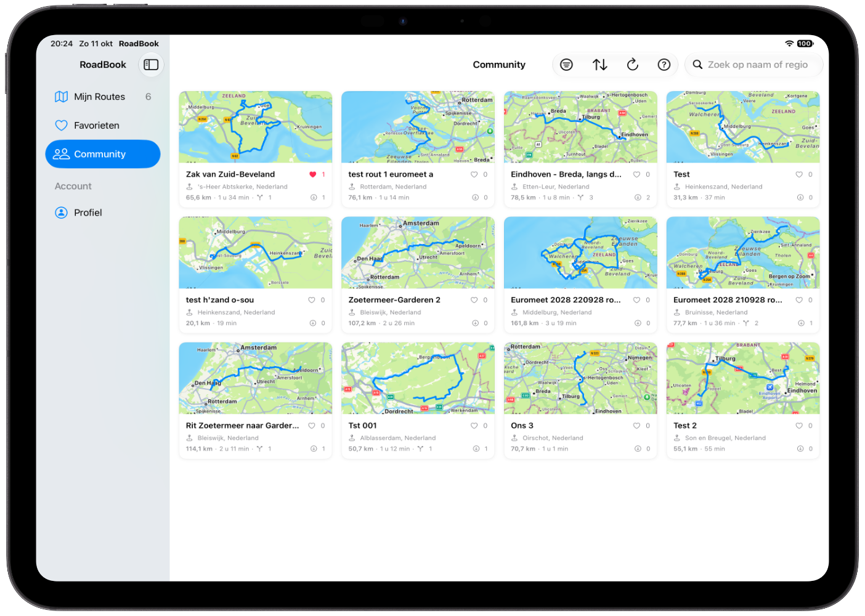Click the title test h'zand o-sou
This screenshot has height=616, width=865.
pyautogui.click(x=220, y=300)
